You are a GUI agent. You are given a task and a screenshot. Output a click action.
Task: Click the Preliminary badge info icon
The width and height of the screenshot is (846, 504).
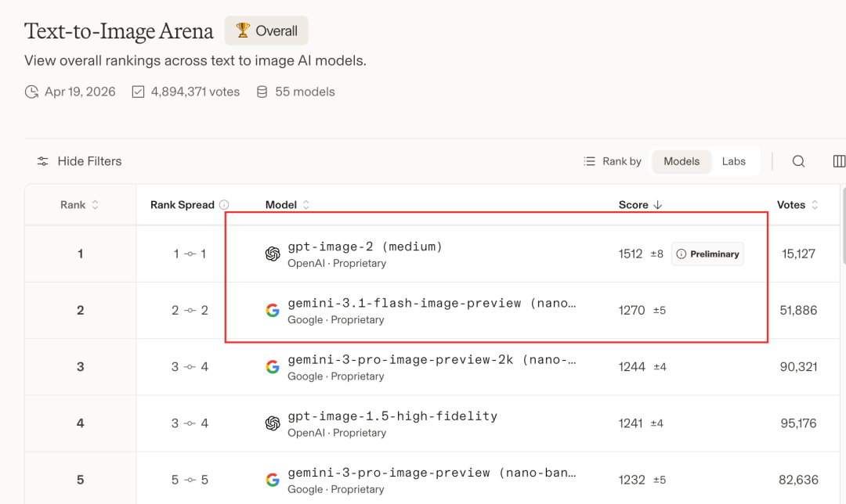pyautogui.click(x=681, y=254)
